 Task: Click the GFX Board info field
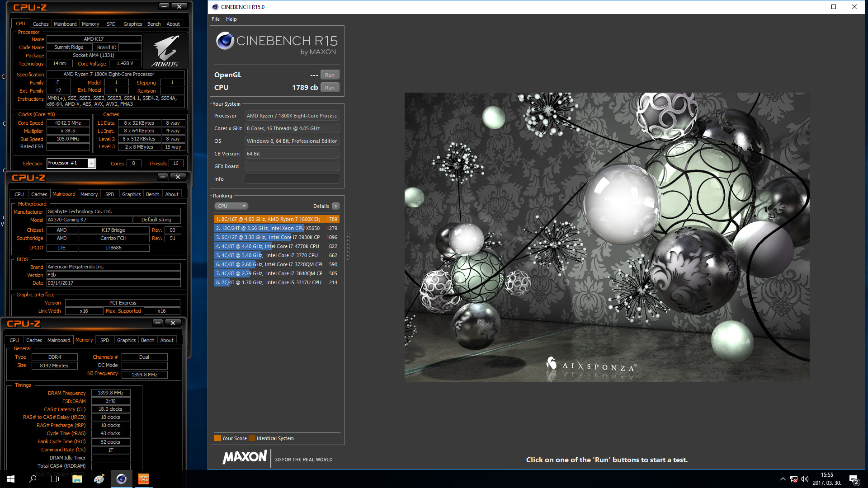click(292, 166)
